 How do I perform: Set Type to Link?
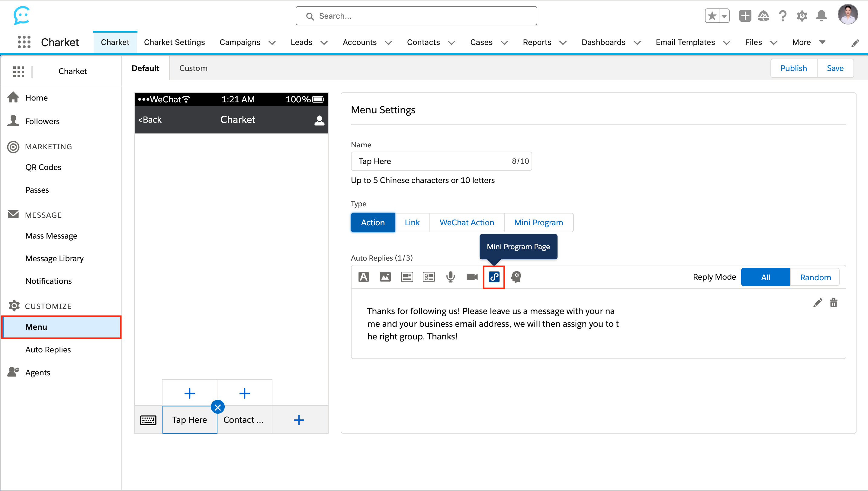[412, 223]
